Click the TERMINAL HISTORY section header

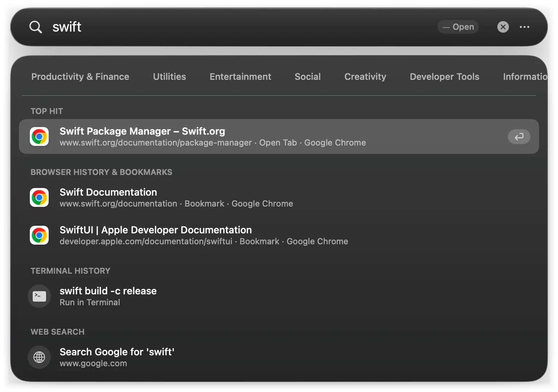70,271
